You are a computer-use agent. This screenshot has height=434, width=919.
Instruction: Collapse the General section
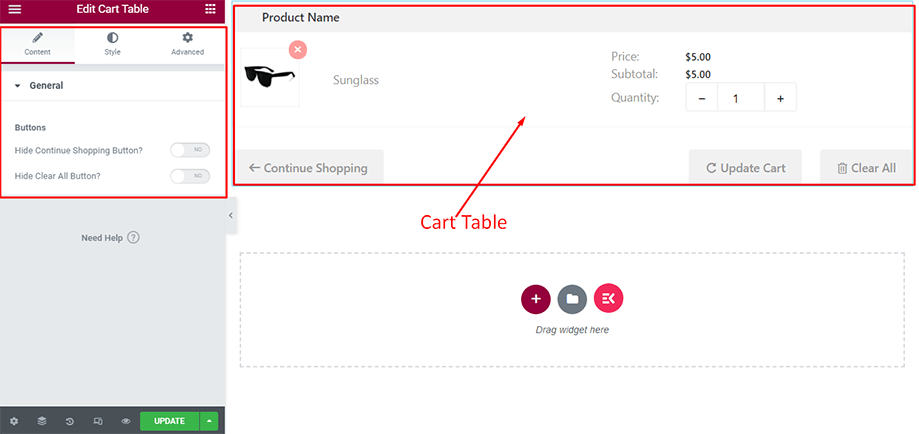(x=18, y=86)
